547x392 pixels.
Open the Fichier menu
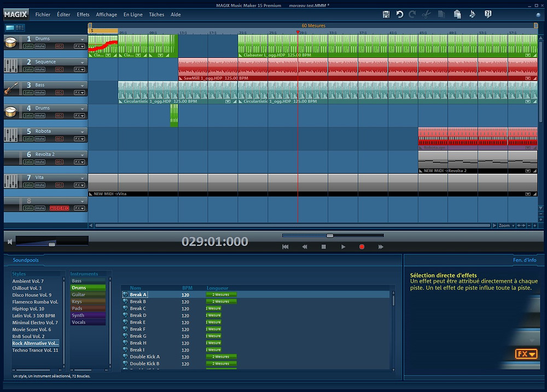click(43, 15)
